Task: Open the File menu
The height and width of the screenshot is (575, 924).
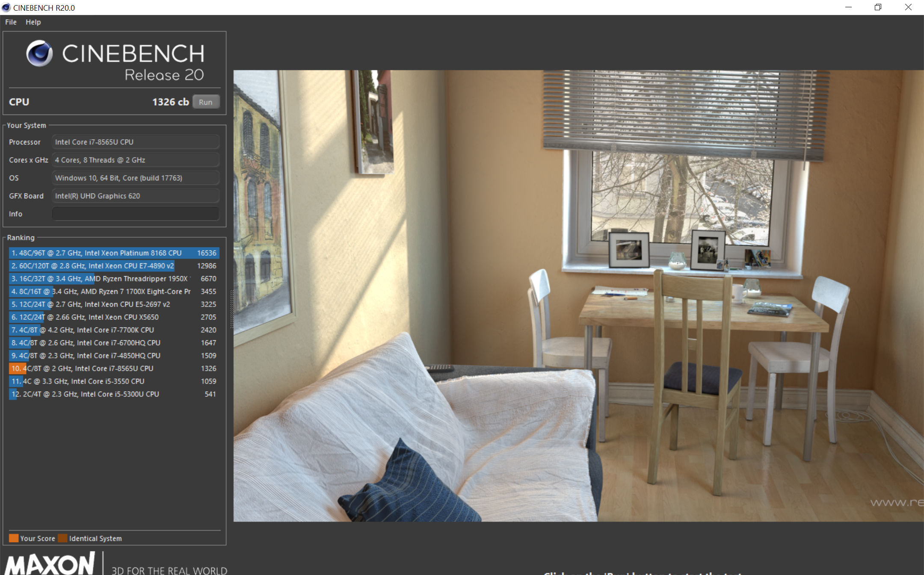Action: tap(11, 22)
